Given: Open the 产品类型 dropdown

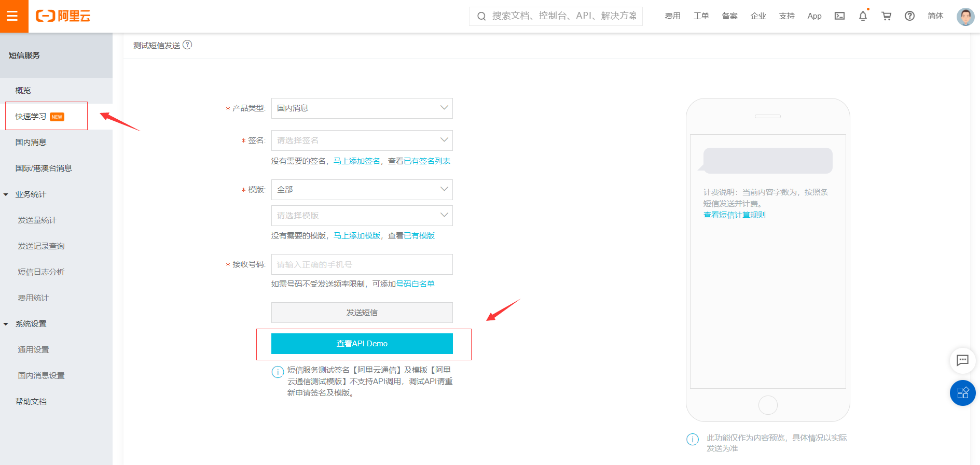Looking at the screenshot, I should [x=362, y=108].
